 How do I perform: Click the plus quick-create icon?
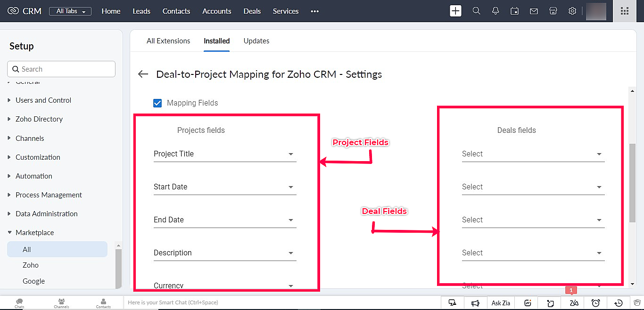[455, 11]
